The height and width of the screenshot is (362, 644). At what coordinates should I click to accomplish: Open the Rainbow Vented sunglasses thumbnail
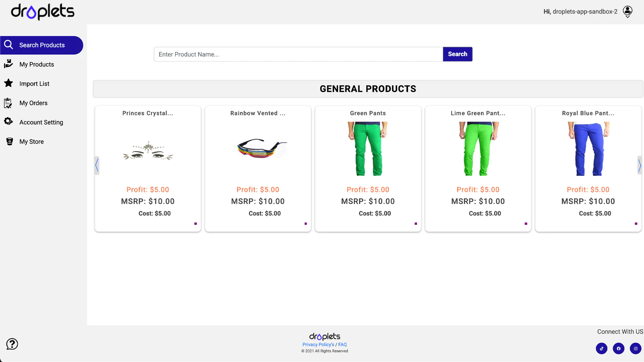tap(262, 149)
